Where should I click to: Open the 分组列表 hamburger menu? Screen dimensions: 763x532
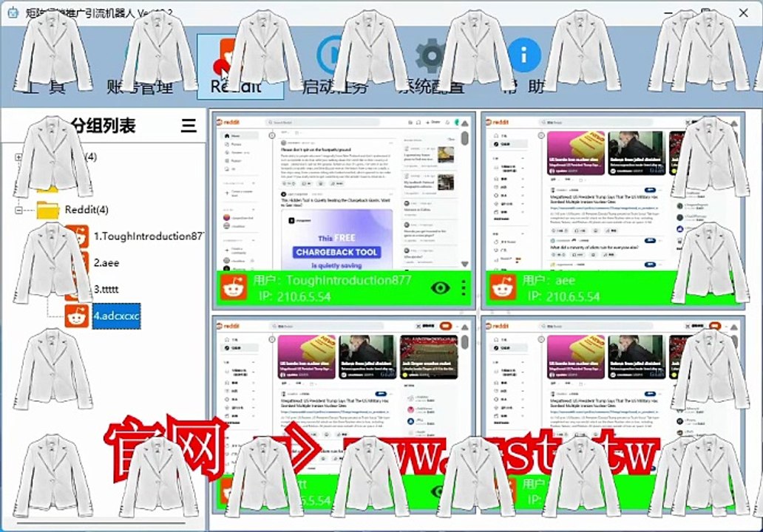[x=189, y=126]
